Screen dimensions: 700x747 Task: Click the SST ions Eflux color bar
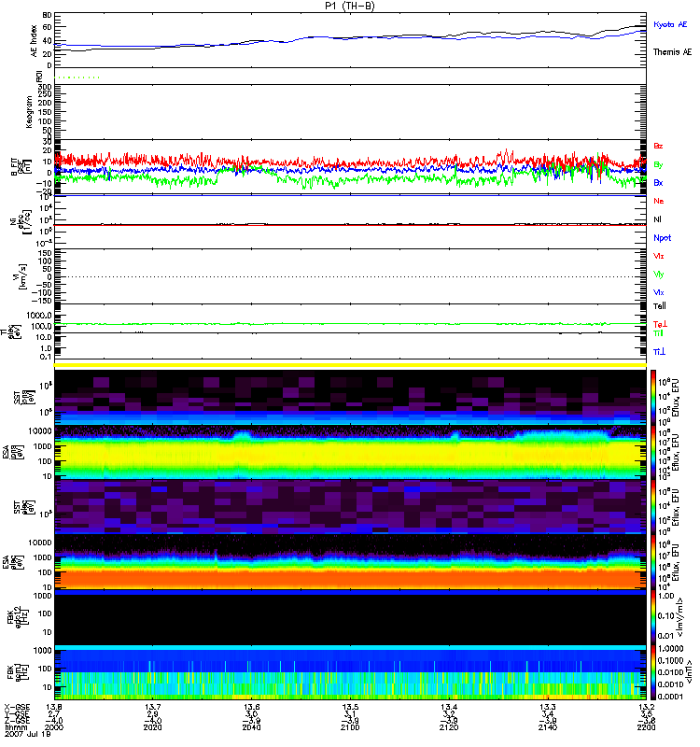(x=653, y=396)
